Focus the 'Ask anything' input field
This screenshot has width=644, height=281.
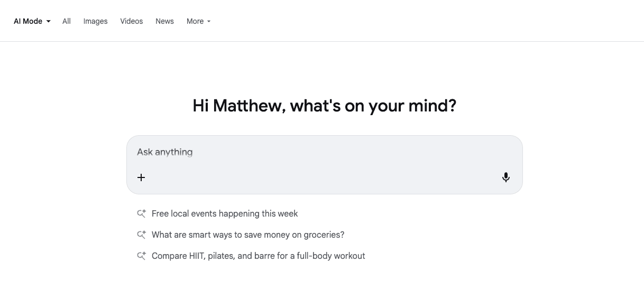(317, 152)
